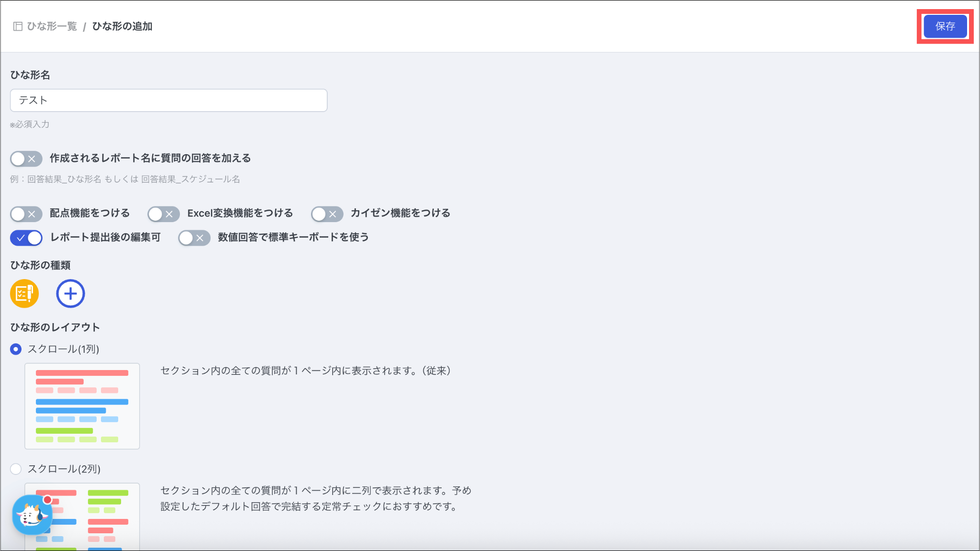Click the スクロール(1列) label text

point(63,349)
